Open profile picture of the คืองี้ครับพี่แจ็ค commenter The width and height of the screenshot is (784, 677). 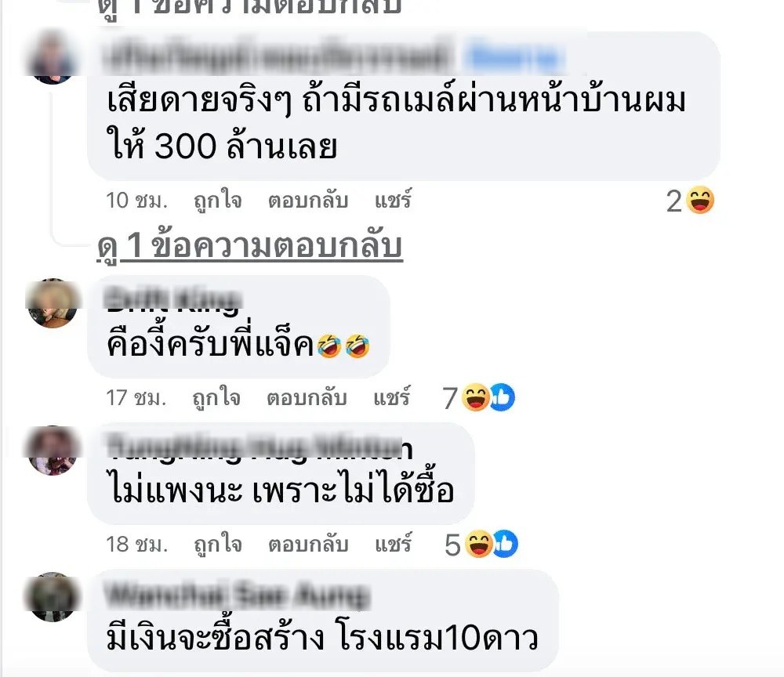tap(53, 303)
